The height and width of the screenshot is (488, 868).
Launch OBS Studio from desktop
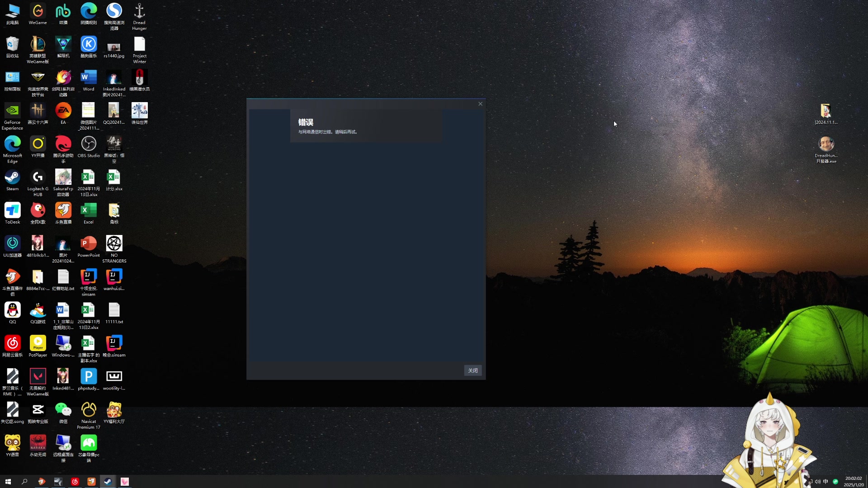[89, 145]
